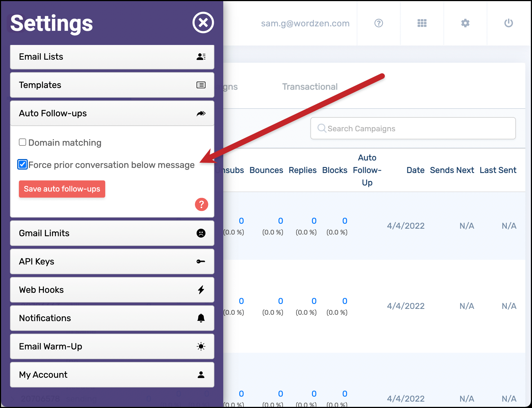Click the My Account person icon

coord(201,375)
